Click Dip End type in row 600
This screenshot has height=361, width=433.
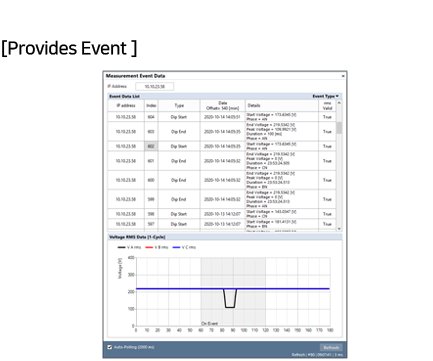pyautogui.click(x=179, y=180)
